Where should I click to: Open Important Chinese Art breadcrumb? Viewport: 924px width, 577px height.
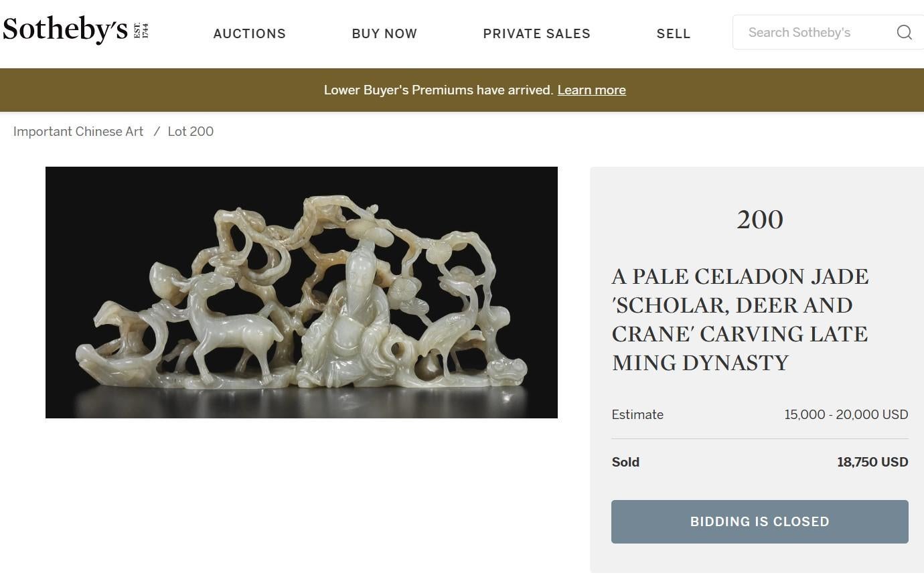click(x=78, y=131)
